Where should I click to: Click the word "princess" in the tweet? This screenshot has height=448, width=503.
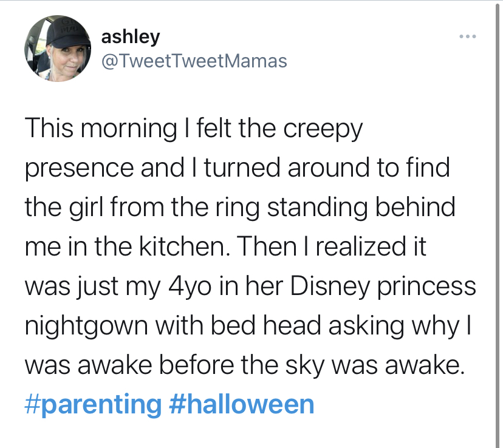point(426,286)
